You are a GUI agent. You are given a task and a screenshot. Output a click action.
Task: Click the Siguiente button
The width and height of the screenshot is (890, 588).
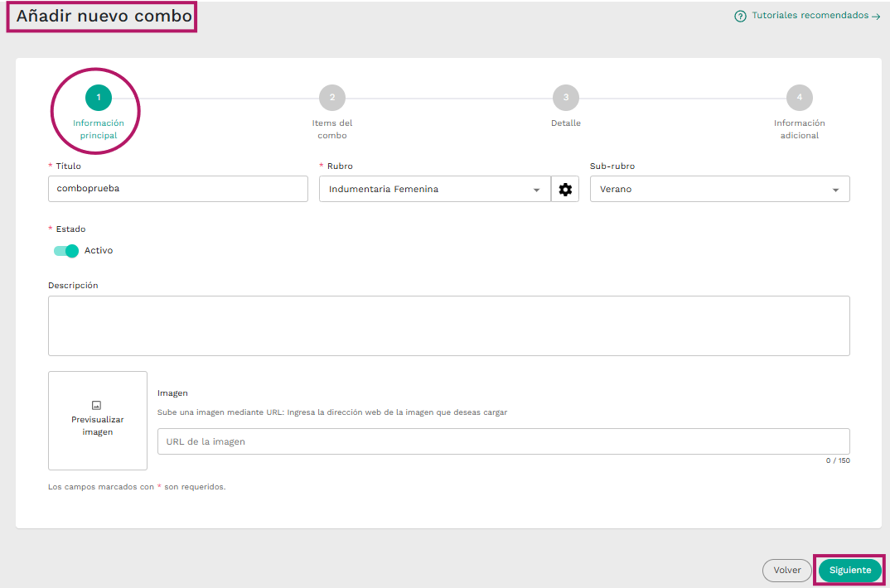849,570
